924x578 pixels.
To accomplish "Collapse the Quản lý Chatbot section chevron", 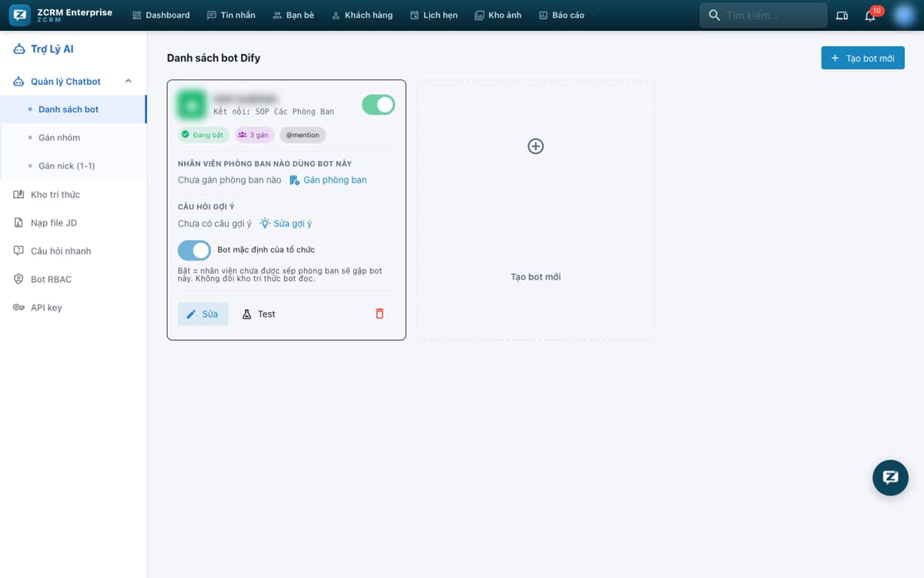I will [x=129, y=81].
